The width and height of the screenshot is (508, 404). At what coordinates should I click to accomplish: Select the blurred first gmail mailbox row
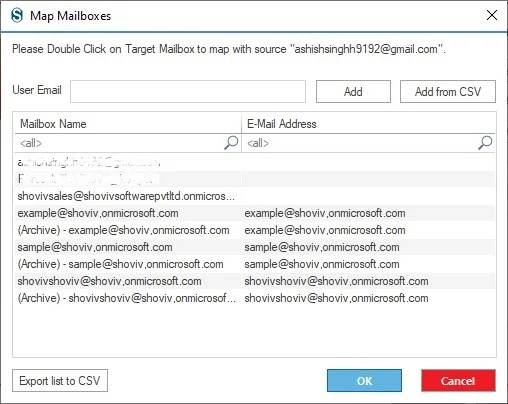click(255, 162)
